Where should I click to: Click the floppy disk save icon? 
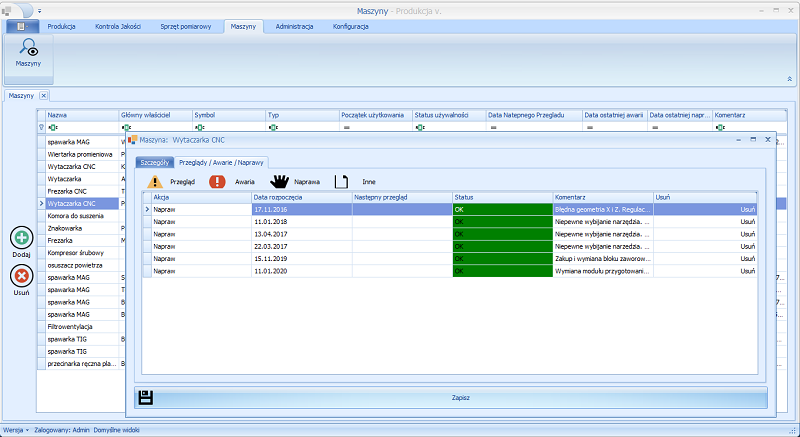click(x=146, y=398)
